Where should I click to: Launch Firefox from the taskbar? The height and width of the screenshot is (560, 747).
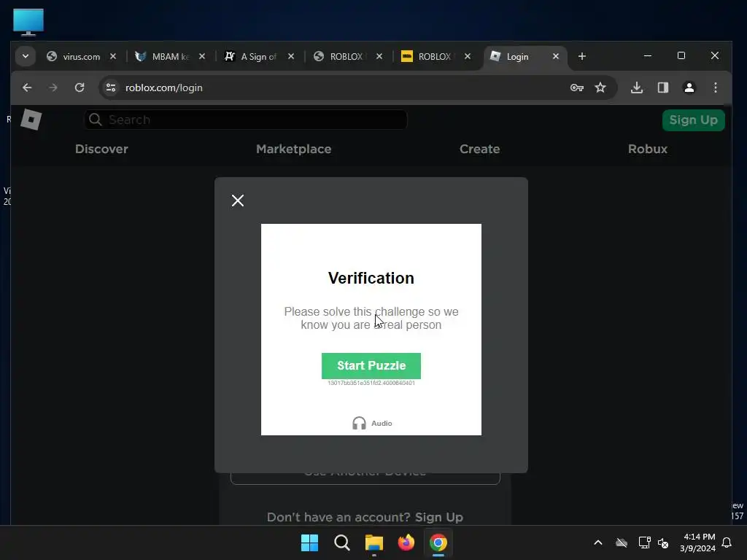tap(406, 542)
